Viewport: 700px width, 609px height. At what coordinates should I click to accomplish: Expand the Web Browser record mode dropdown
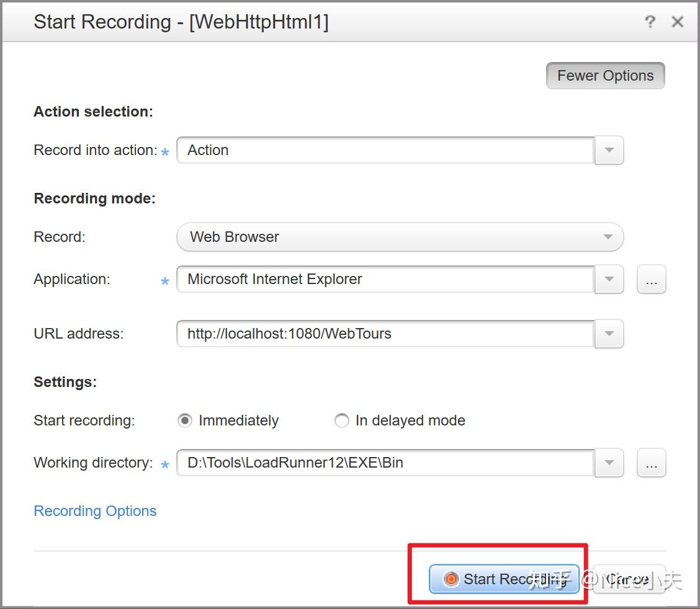pyautogui.click(x=400, y=237)
